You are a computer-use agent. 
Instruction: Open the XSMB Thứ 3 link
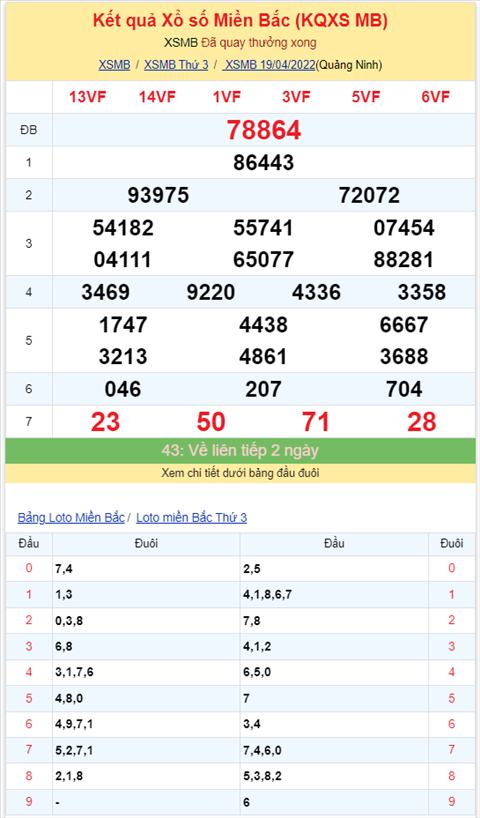click(x=176, y=65)
